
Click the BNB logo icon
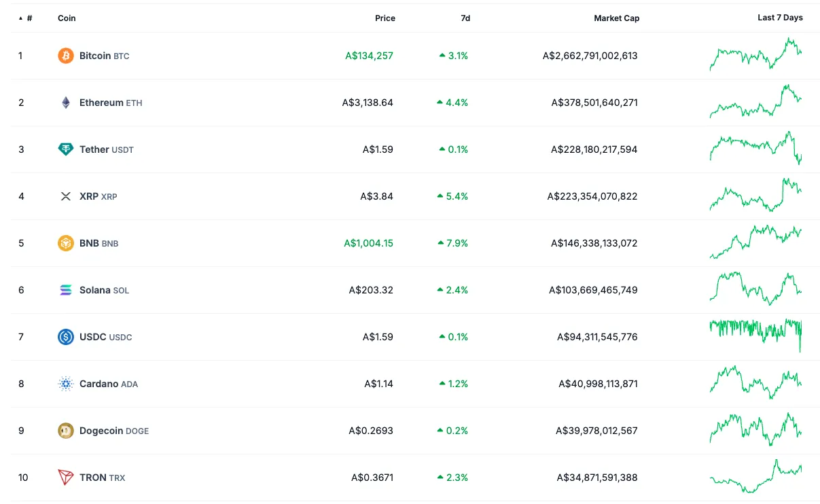tap(66, 243)
